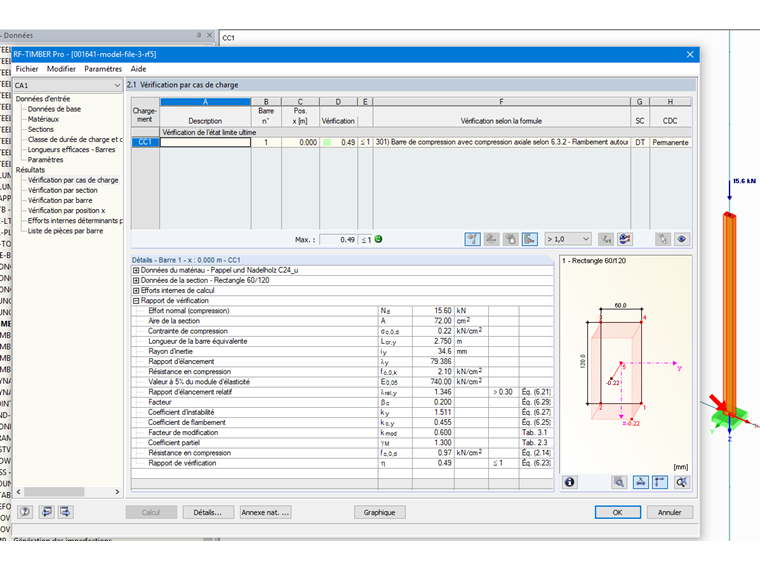Confirm with the OK button
This screenshot has height=570, width=760.
click(618, 512)
